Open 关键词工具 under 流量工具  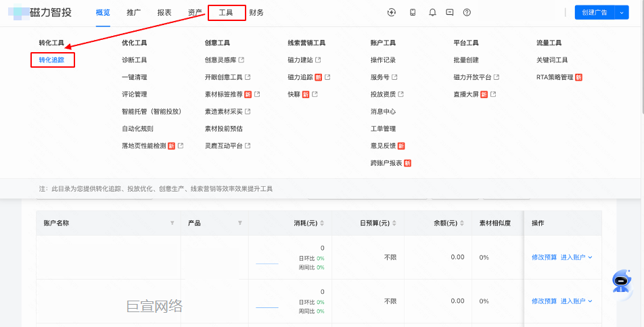[552, 60]
